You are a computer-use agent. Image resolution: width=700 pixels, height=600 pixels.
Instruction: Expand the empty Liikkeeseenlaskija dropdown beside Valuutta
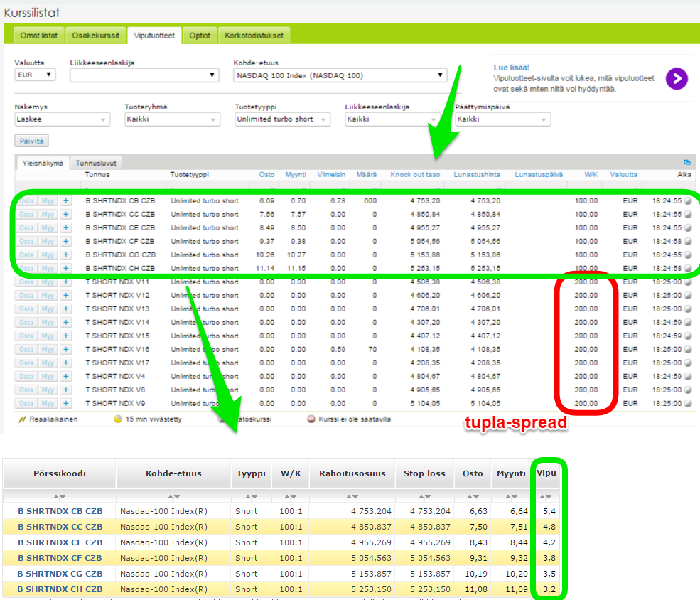coord(144,75)
